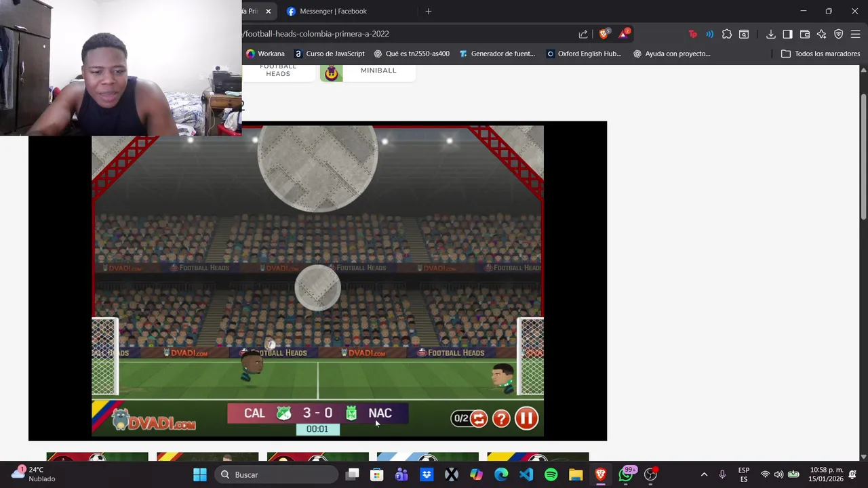Open the game help question mark button

coord(501,419)
